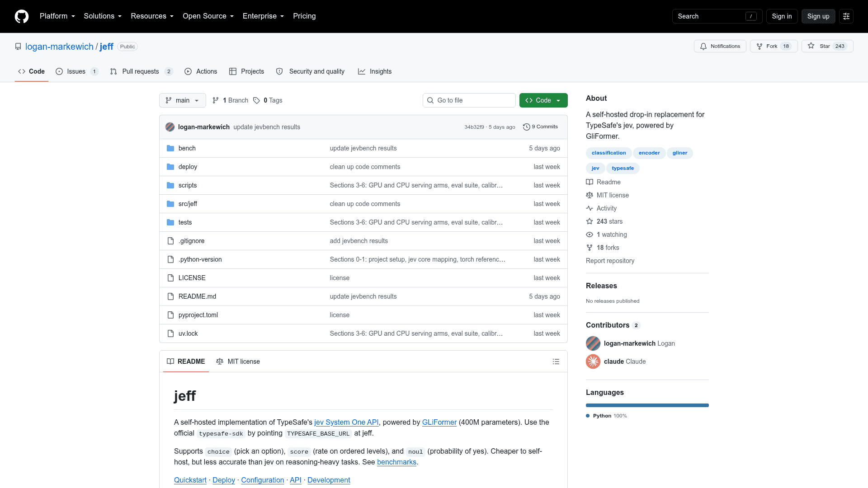Click the Activity pulse icon in About
This screenshot has width=868, height=488.
[x=590, y=208]
